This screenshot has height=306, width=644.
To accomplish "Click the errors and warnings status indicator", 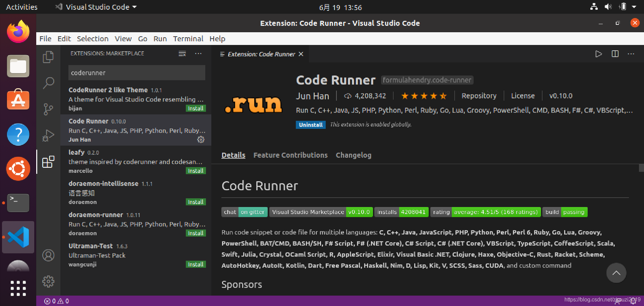I will pos(56,301).
